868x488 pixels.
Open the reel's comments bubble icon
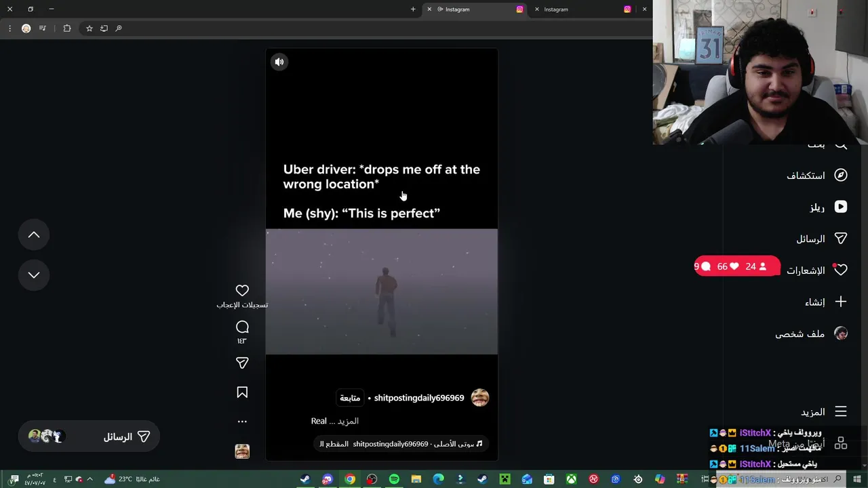[242, 327]
